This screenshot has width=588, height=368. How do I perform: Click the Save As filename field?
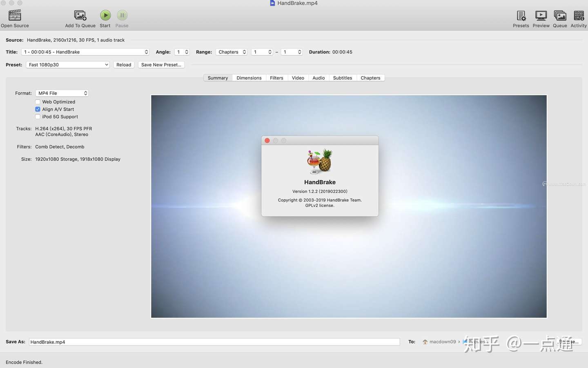tap(214, 342)
